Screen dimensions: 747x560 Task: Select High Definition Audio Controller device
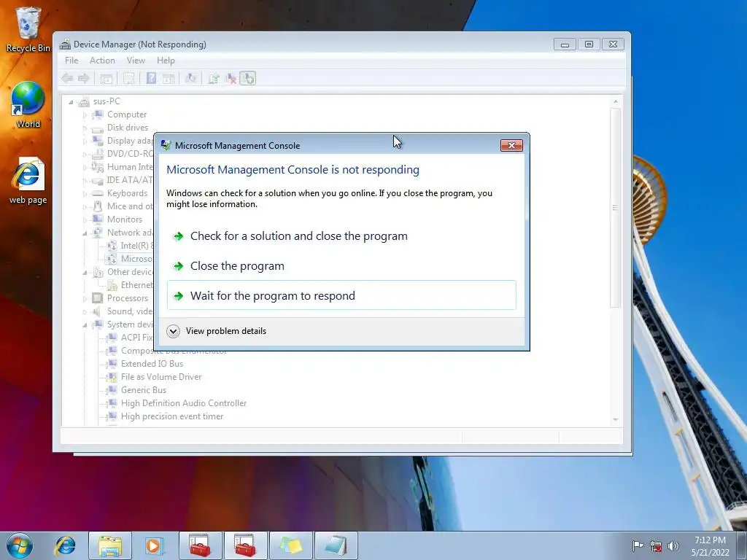[183, 403]
